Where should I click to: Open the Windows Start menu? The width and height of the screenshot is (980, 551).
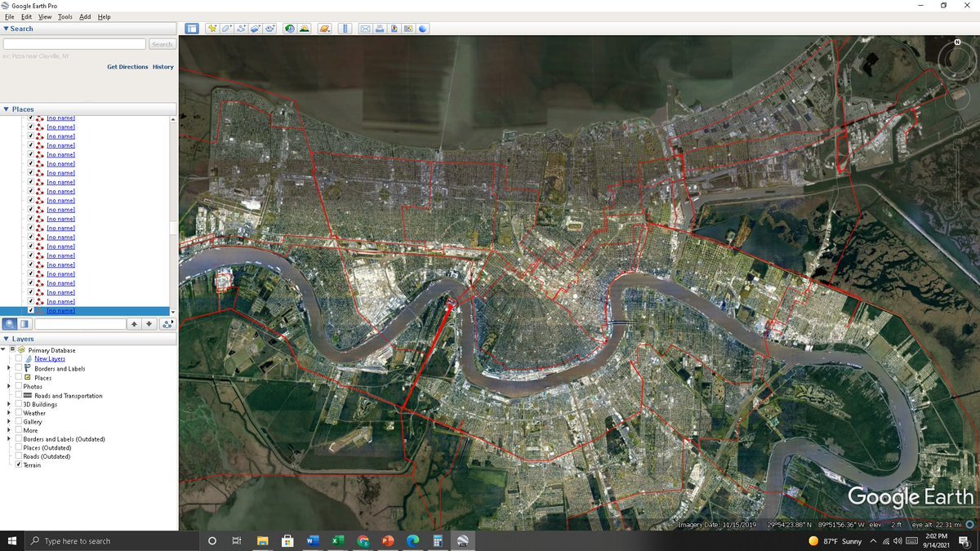[x=12, y=540]
